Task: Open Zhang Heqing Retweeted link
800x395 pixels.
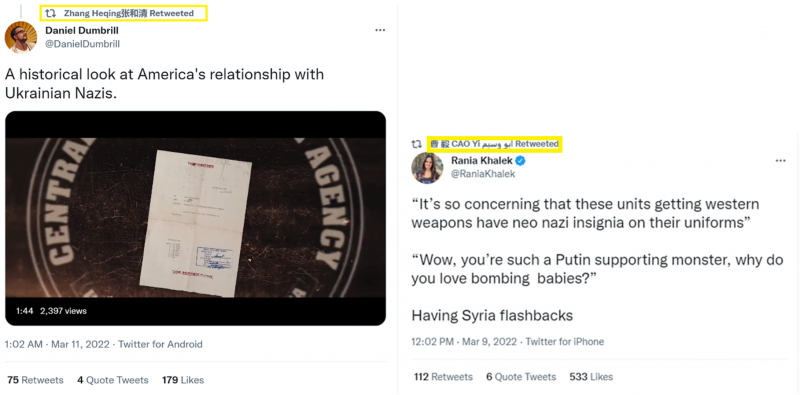Action: pyautogui.click(x=129, y=13)
